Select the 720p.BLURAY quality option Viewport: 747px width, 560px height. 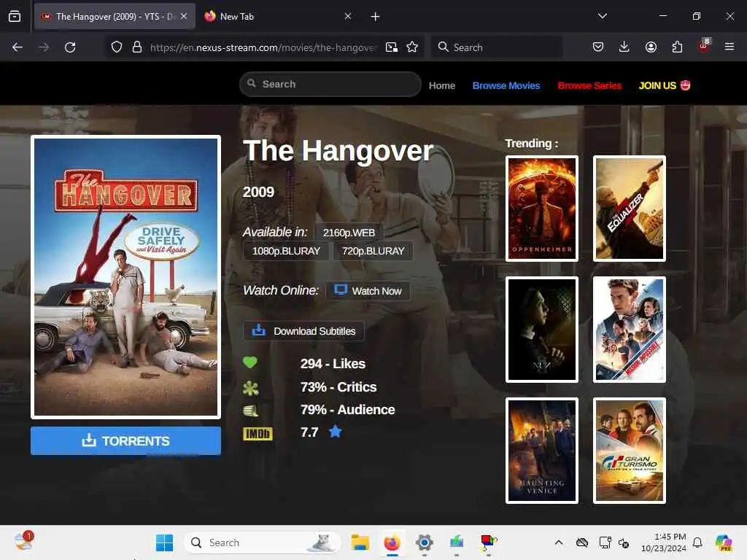point(373,251)
